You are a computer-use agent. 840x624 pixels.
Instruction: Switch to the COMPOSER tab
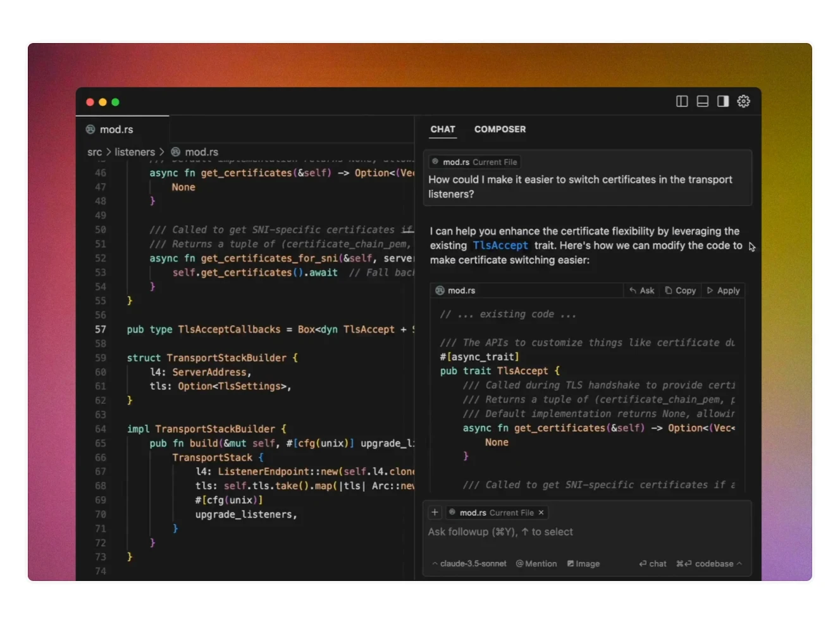coord(500,129)
